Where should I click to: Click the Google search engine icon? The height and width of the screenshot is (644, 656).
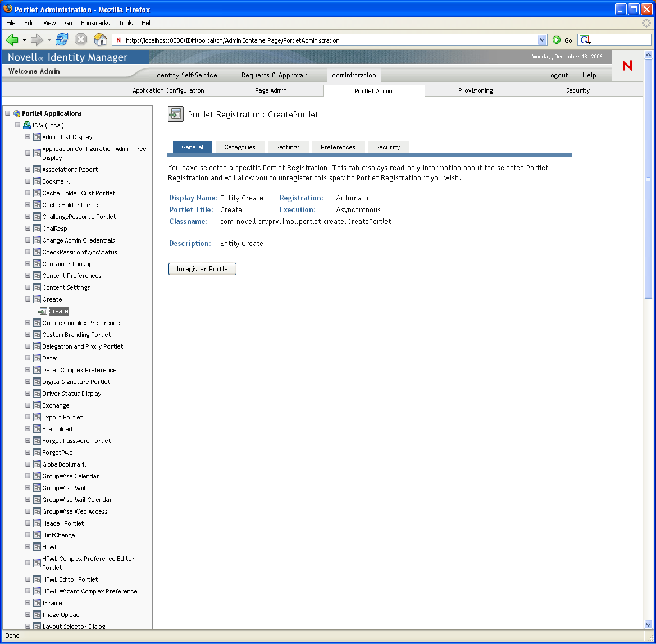584,40
